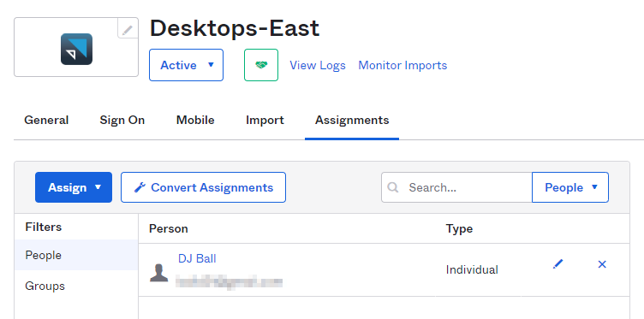Screen dimensions: 644x319
Task: Click the wrench icon on Convert Assignments
Action: (x=140, y=187)
